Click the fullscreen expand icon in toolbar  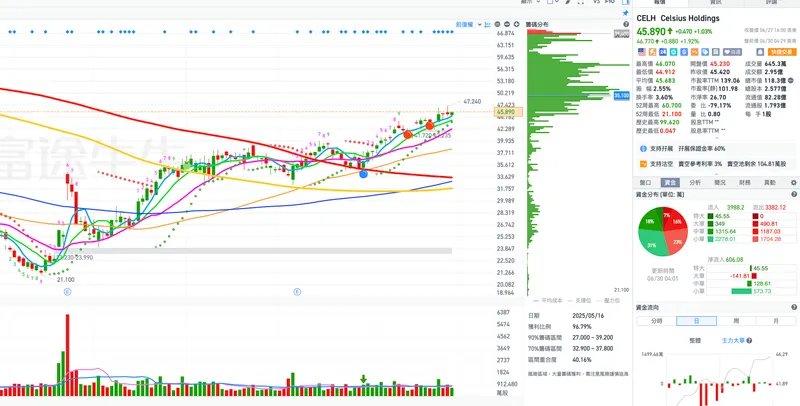click(581, 2)
